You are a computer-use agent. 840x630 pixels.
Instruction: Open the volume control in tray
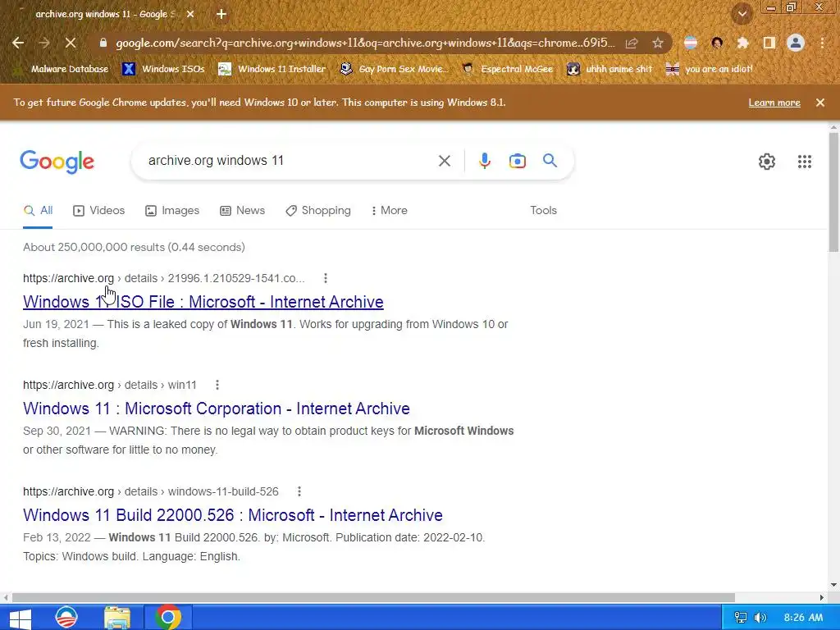pyautogui.click(x=760, y=618)
